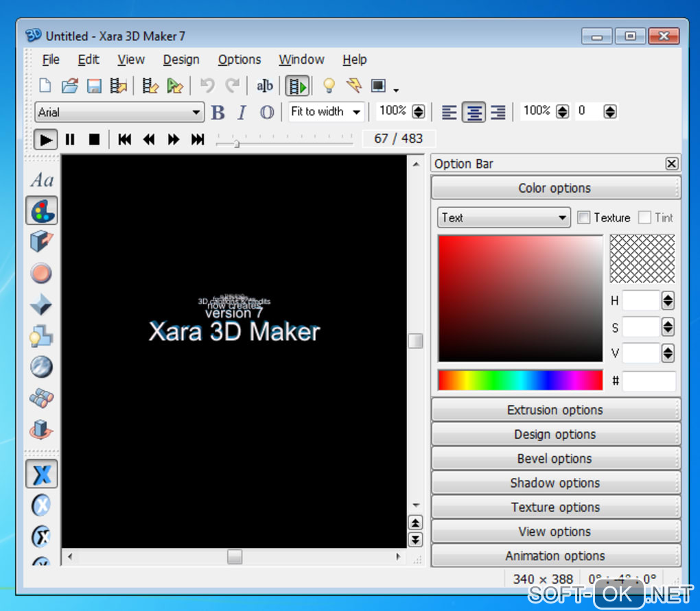Choose the round X button style

41,505
